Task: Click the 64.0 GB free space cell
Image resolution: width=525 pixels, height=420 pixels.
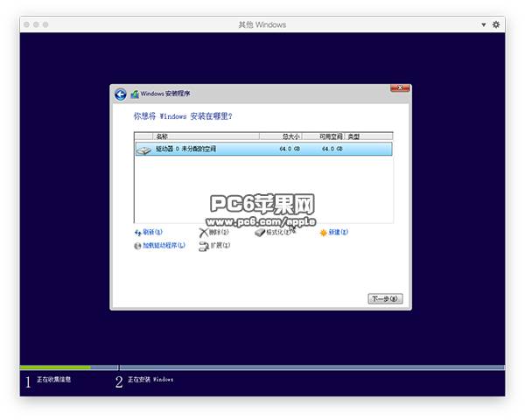Action: [332, 149]
